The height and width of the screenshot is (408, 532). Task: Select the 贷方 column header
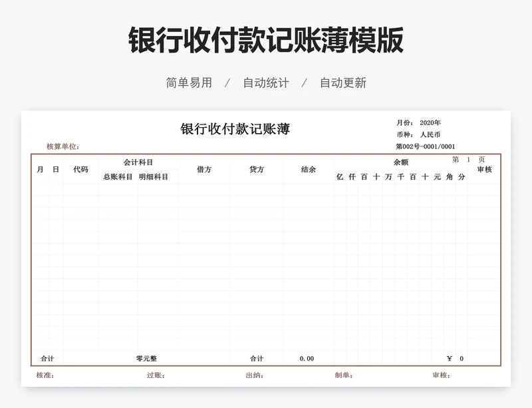point(257,169)
